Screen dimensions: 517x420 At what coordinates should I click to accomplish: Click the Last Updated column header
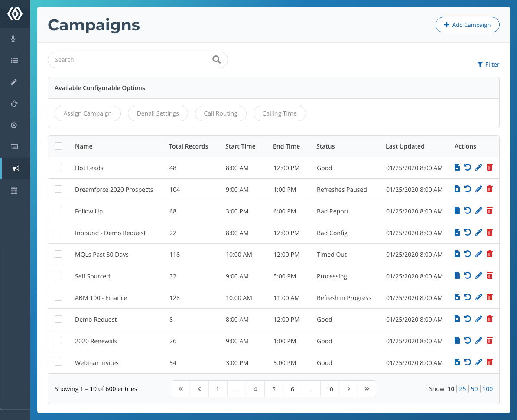(405, 146)
